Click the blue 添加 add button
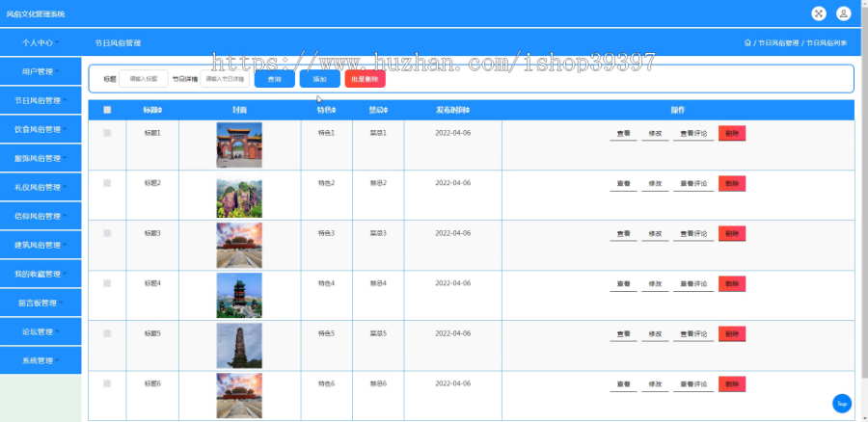Image resolution: width=868 pixels, height=422 pixels. [320, 79]
